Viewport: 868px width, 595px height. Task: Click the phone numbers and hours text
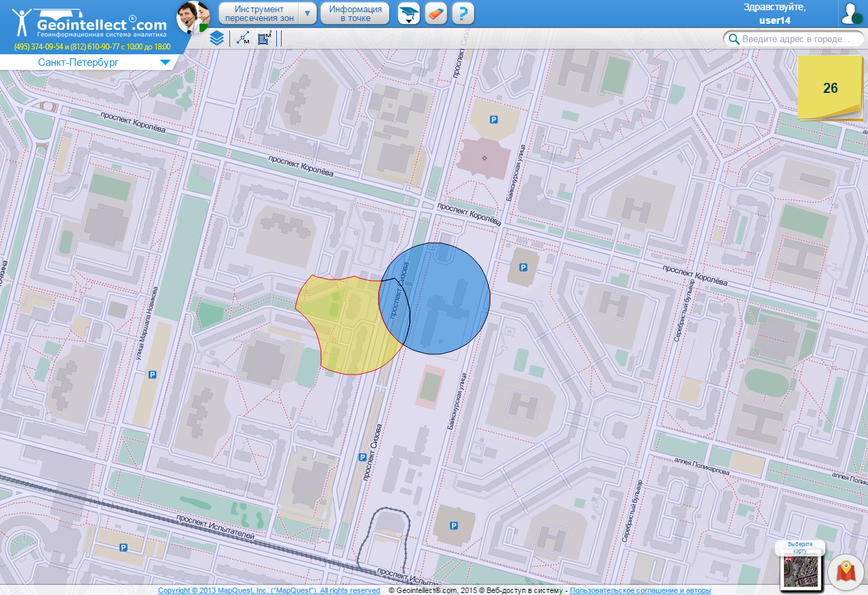(x=92, y=47)
